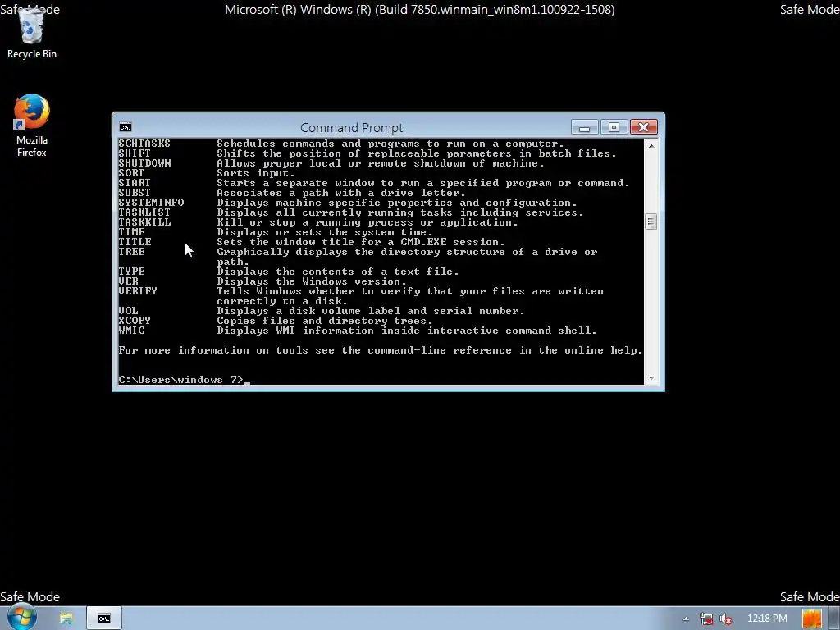Click the WMIC command name
The width and height of the screenshot is (840, 630).
coord(131,330)
